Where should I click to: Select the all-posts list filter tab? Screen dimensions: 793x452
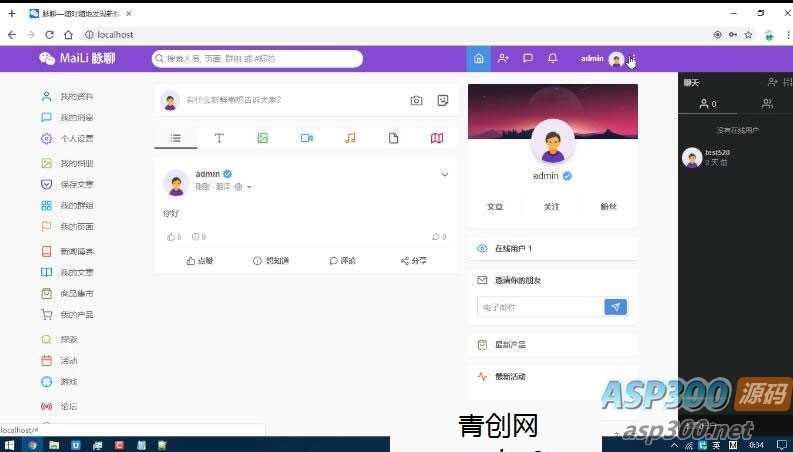pos(175,138)
